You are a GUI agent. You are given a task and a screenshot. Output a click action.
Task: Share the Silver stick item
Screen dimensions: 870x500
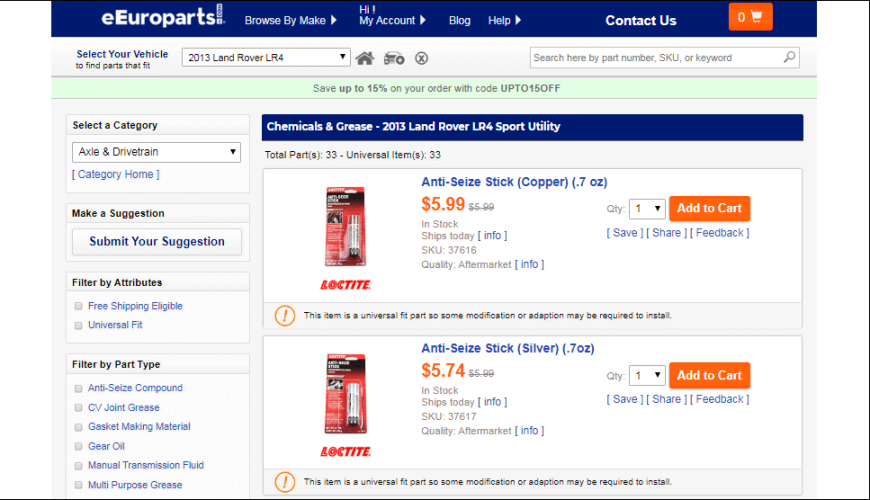pyautogui.click(x=666, y=400)
